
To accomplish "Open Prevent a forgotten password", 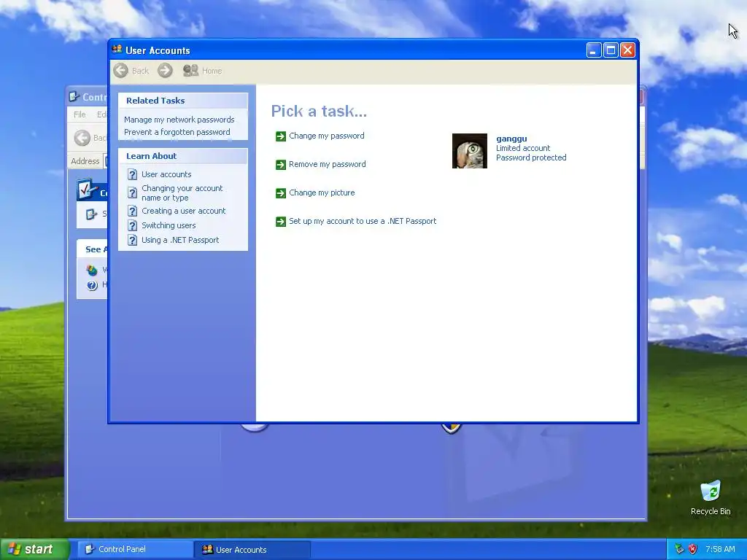I will (177, 132).
